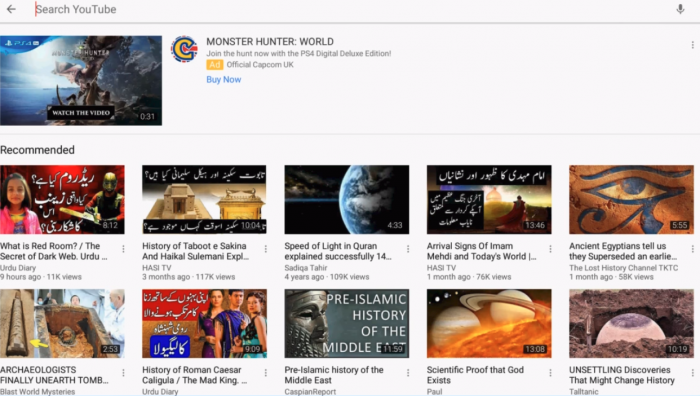
Task: Activate voice search microphone icon
Action: pos(680,9)
